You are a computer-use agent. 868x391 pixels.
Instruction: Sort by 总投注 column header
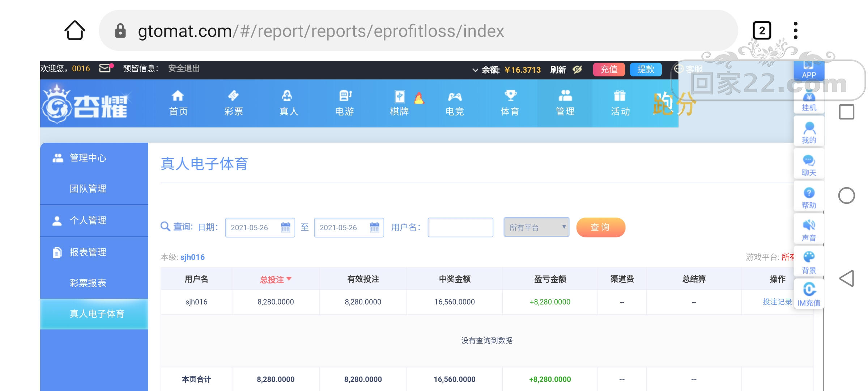[x=276, y=279]
